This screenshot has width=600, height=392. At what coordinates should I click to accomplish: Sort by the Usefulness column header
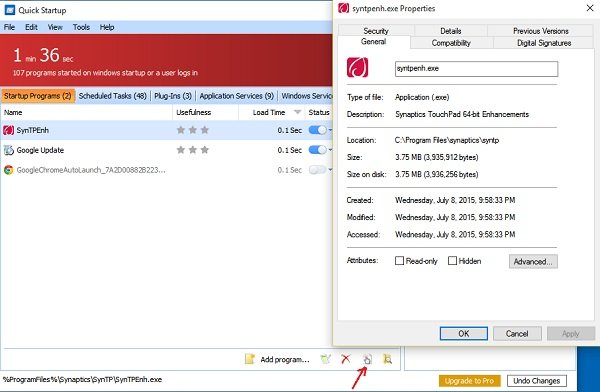[x=205, y=112]
